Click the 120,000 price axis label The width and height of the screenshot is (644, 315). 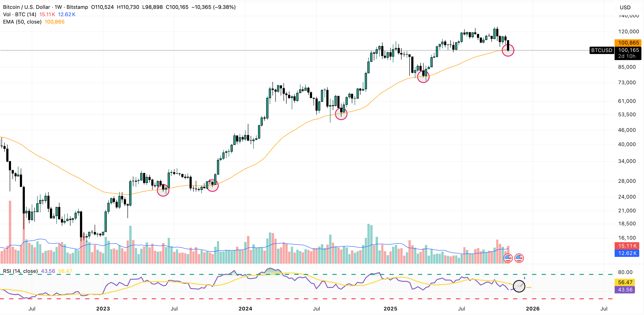pyautogui.click(x=628, y=32)
